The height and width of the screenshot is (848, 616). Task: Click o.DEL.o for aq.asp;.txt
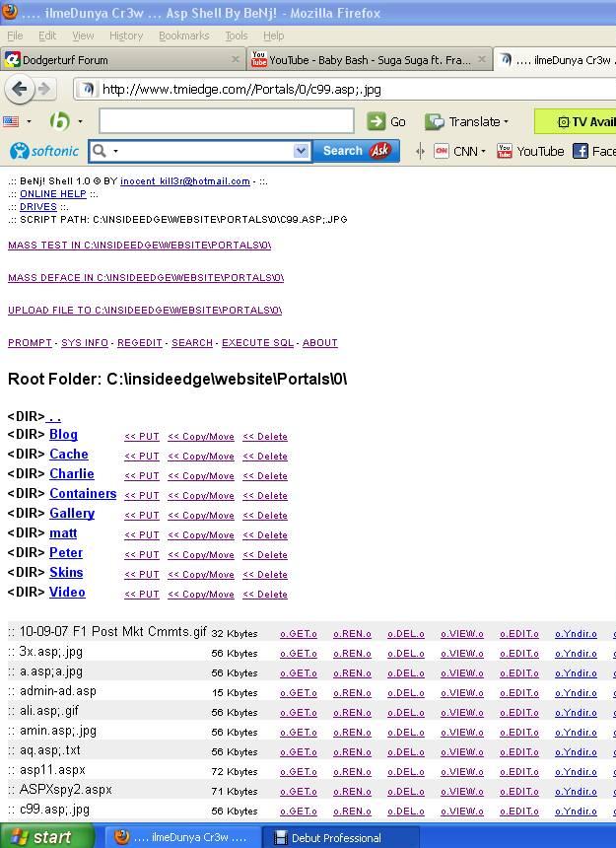pyautogui.click(x=406, y=752)
